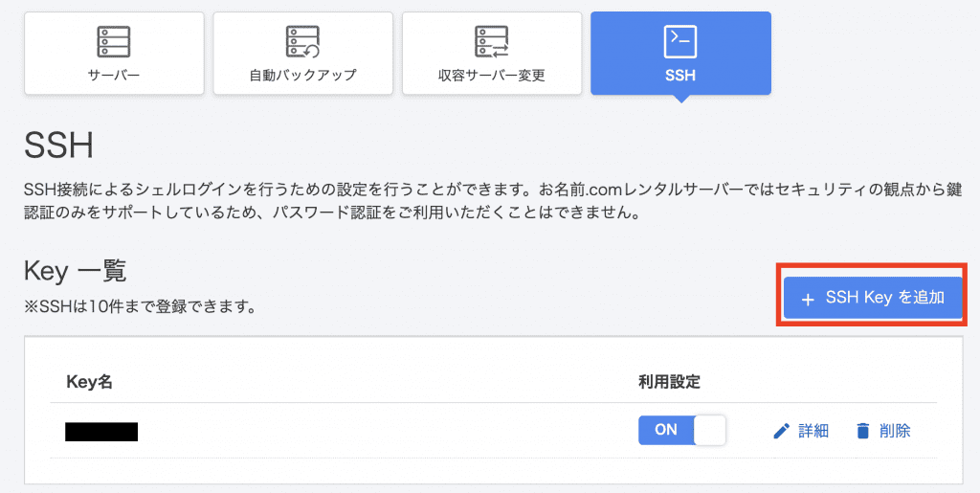Click the Key名 column header

[89, 382]
